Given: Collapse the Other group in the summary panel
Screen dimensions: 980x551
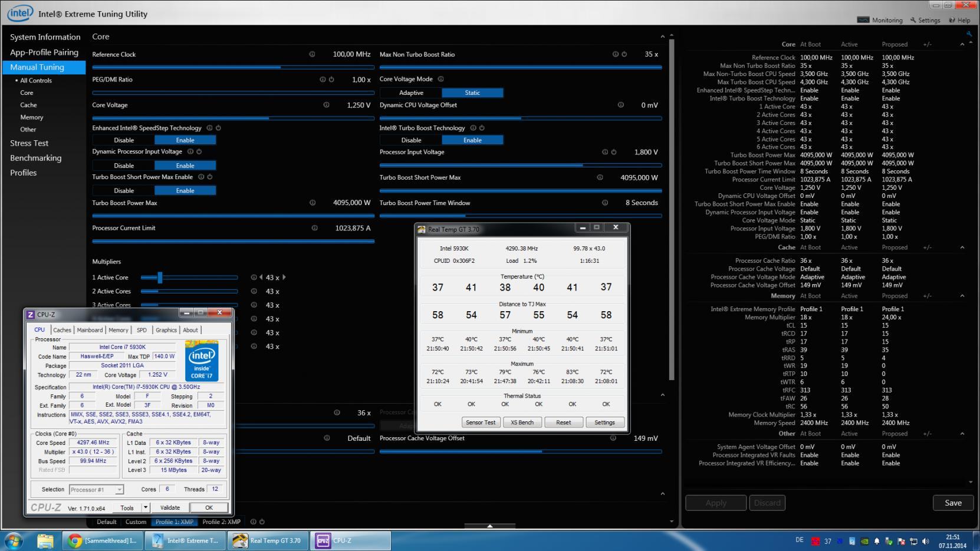Looking at the screenshot, I should (x=962, y=434).
